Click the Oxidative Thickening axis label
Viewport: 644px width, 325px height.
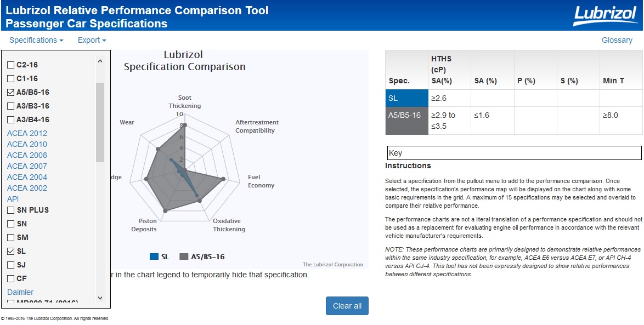(x=229, y=225)
